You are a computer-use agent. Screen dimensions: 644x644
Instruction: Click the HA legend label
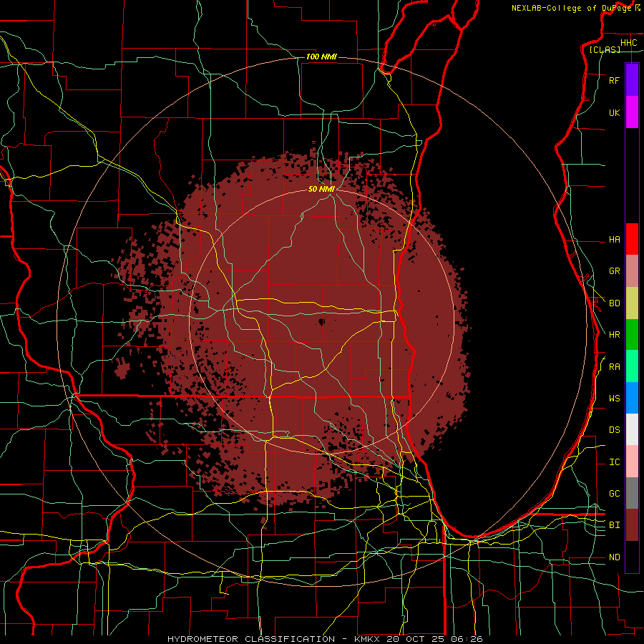point(615,239)
